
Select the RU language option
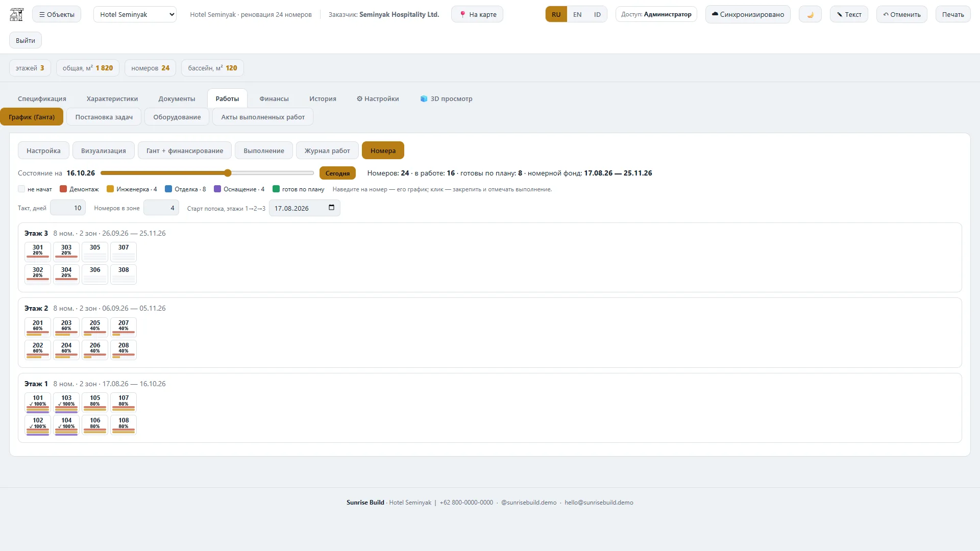coord(556,14)
